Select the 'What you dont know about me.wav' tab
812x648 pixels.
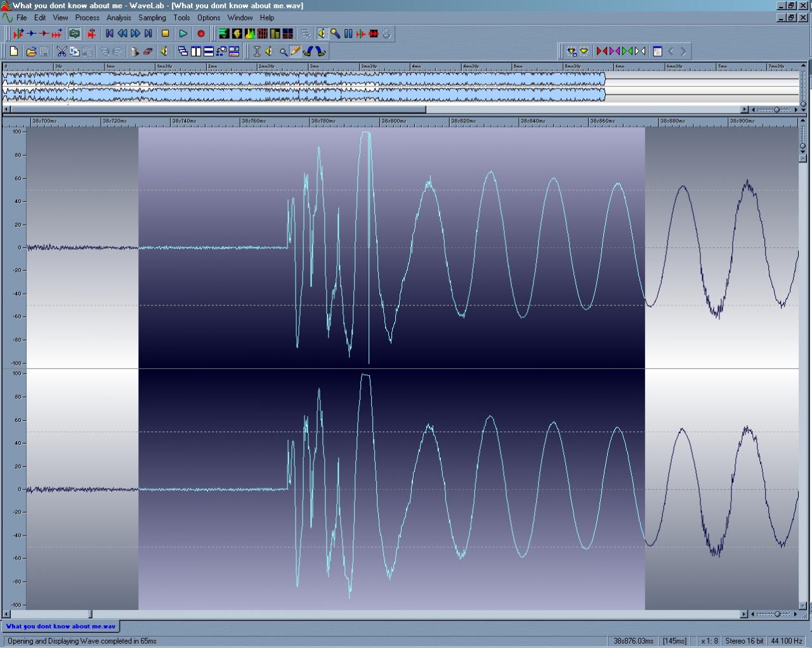click(x=61, y=626)
